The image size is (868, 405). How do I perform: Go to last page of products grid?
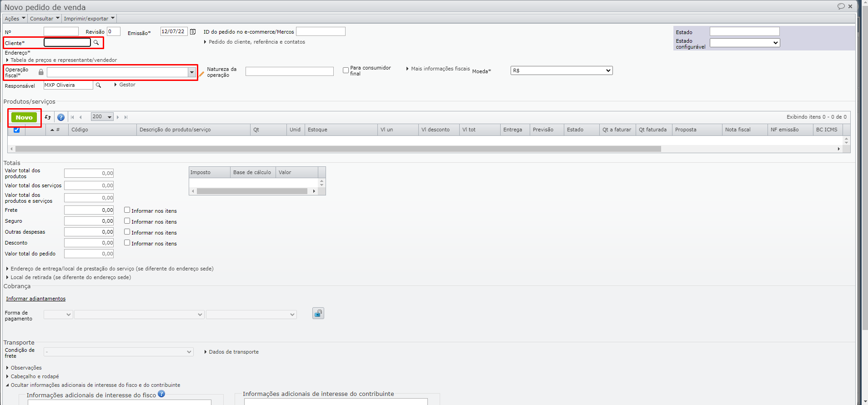[126, 117]
